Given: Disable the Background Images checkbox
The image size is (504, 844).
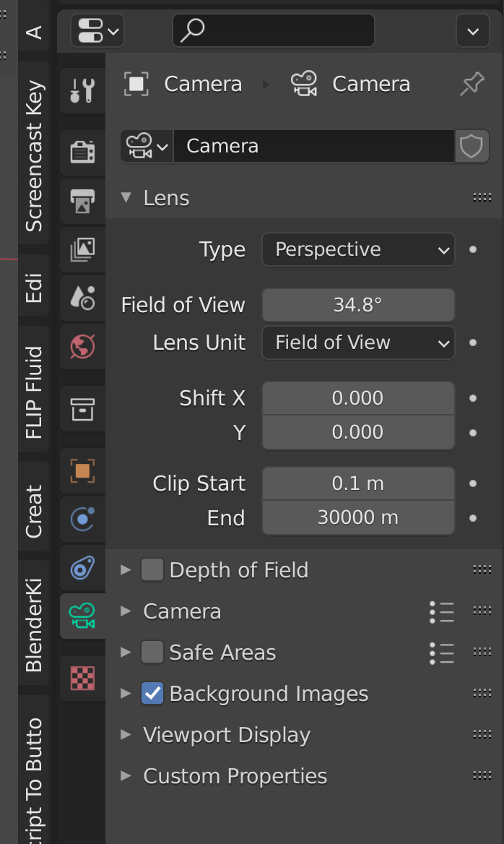Looking at the screenshot, I should click(x=152, y=693).
